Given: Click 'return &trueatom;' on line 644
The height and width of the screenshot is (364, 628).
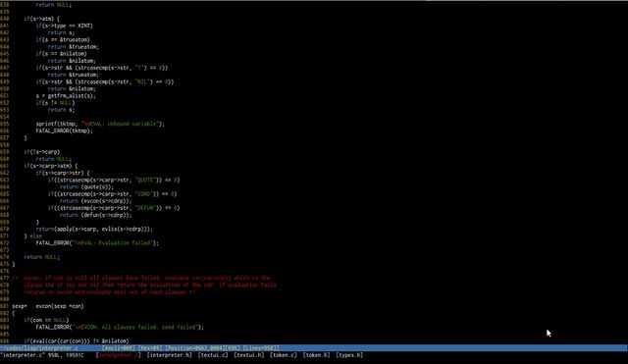Looking at the screenshot, I should click(73, 46).
